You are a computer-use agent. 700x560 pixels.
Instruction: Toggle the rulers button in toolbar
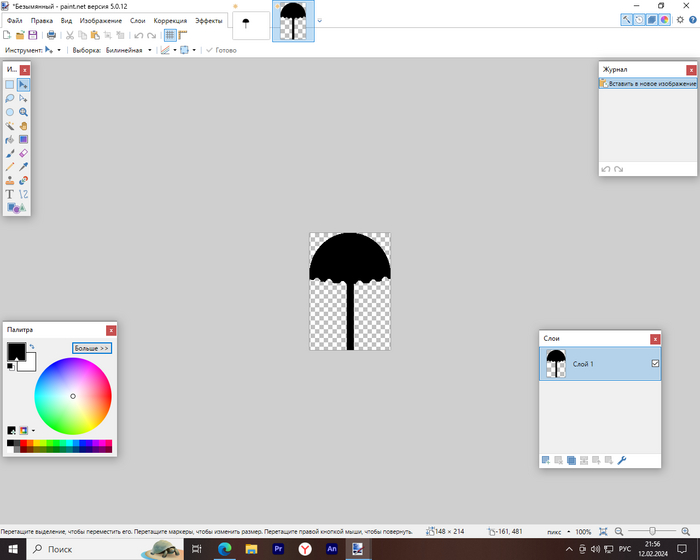(183, 35)
